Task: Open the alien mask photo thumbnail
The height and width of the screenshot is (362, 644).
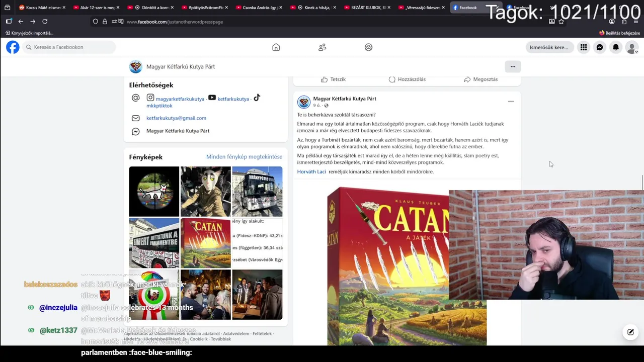Action: 205,192
